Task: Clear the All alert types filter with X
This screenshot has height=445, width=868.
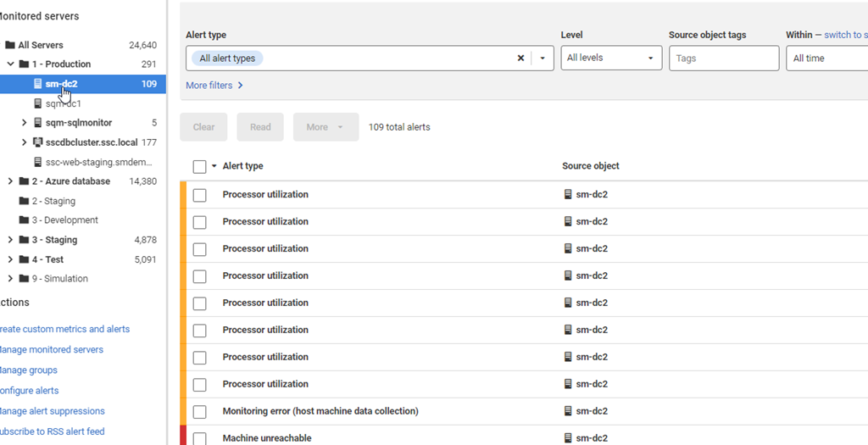Action: point(521,58)
